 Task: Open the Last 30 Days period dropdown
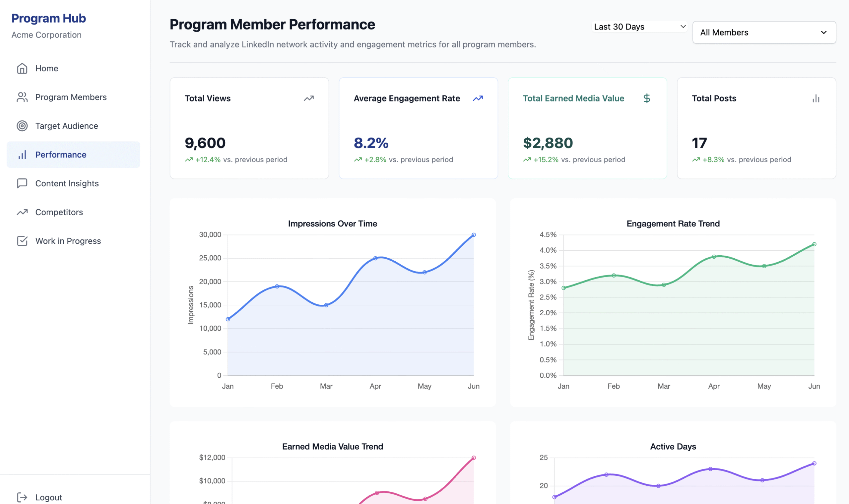pyautogui.click(x=640, y=27)
